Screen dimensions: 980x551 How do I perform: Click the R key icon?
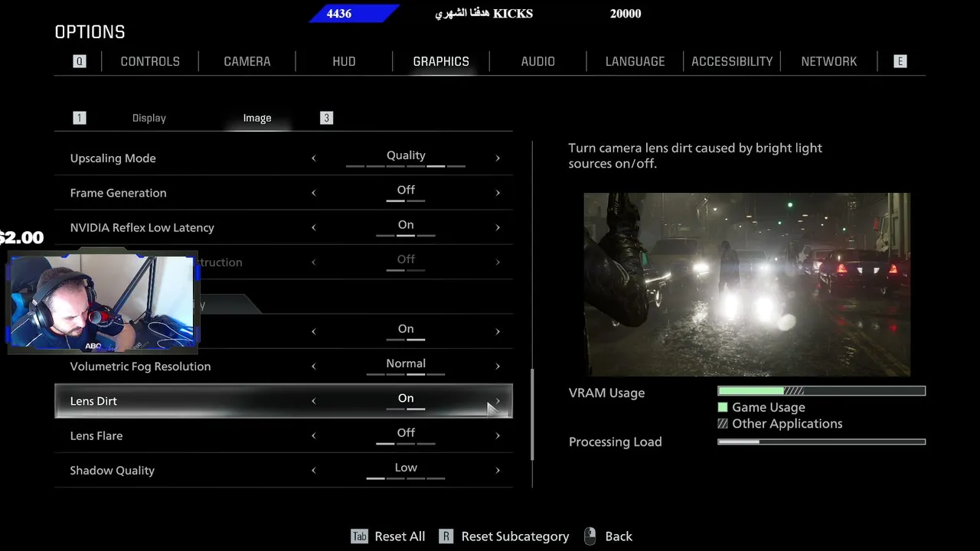click(x=446, y=536)
